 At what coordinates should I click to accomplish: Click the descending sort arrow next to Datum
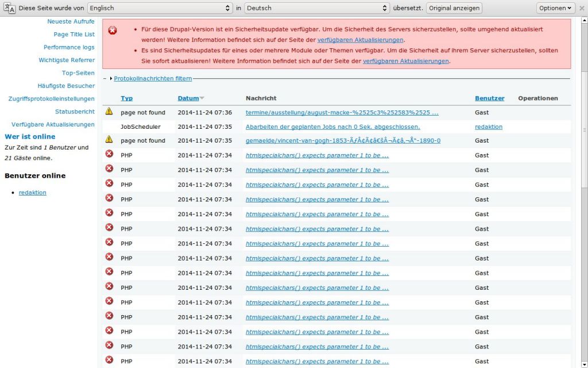click(x=202, y=98)
